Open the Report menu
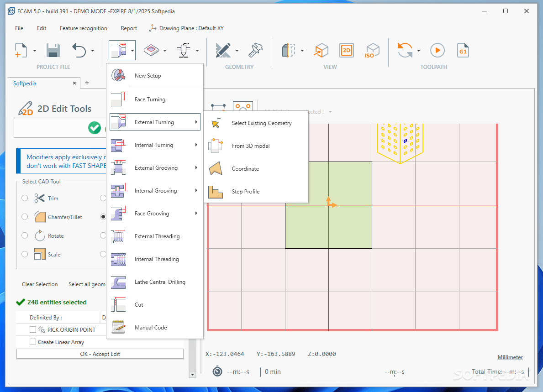This screenshot has width=543, height=392. (129, 28)
